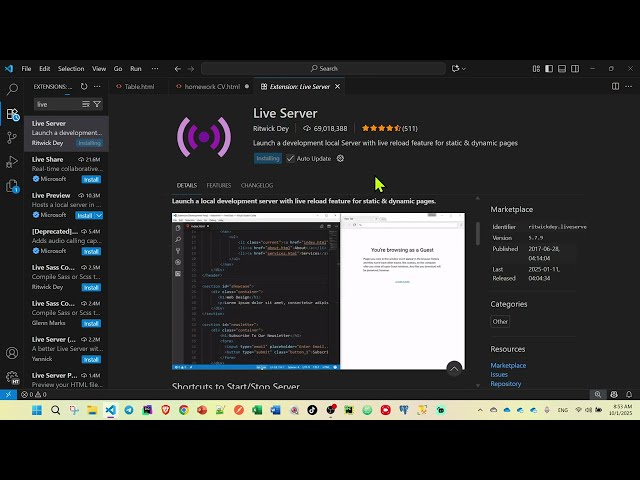Select the DETAILS tab
Image resolution: width=640 pixels, height=480 pixels.
pyautogui.click(x=187, y=185)
